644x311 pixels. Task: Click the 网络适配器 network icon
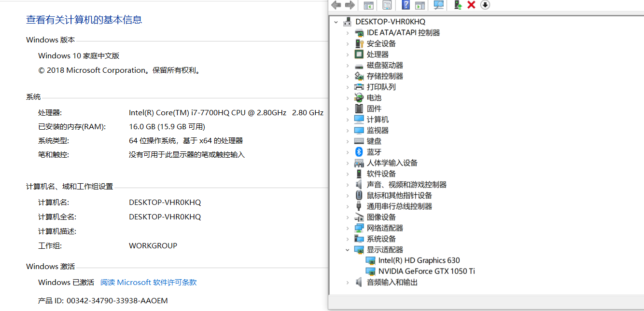point(359,228)
